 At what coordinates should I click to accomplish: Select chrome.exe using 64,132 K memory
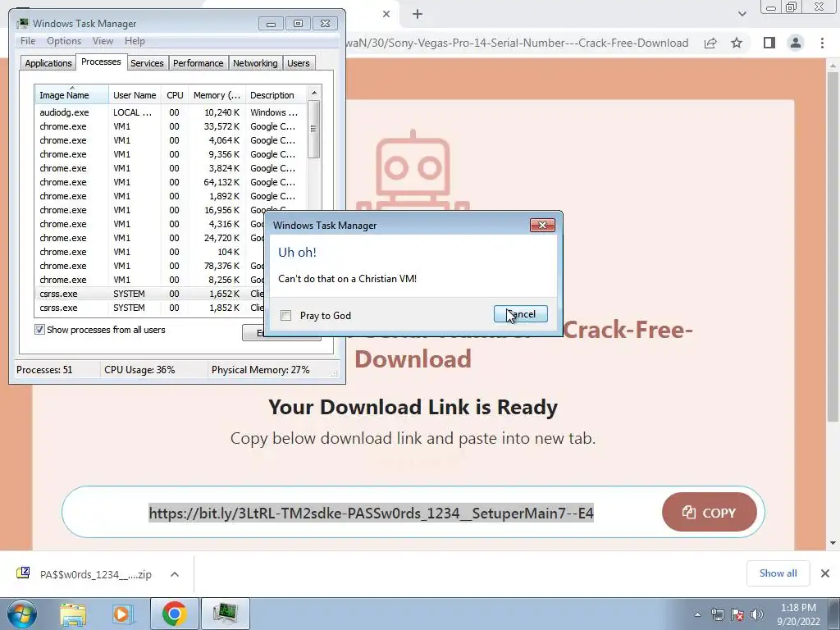click(x=171, y=182)
